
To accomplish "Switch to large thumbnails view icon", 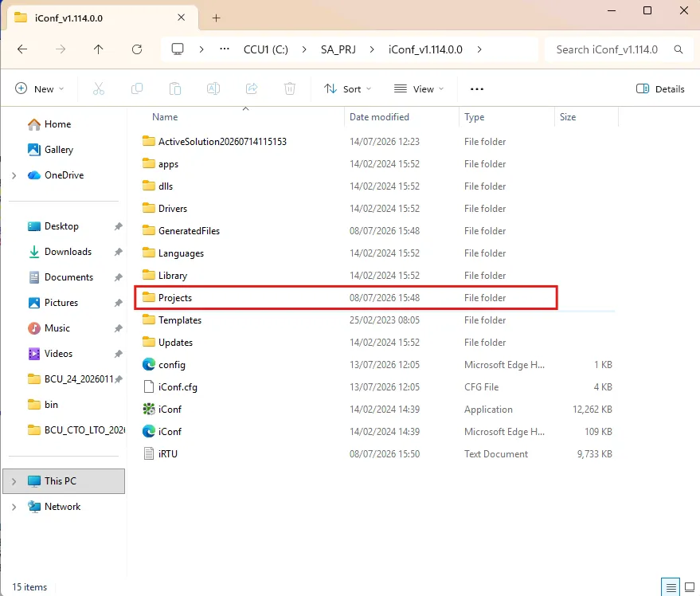I will 690,586.
